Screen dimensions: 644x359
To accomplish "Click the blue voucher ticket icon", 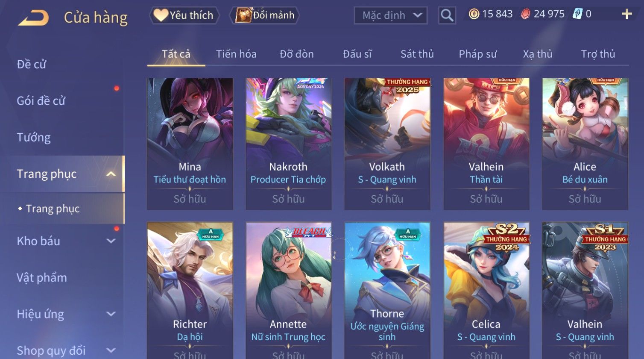I will click(x=577, y=14).
